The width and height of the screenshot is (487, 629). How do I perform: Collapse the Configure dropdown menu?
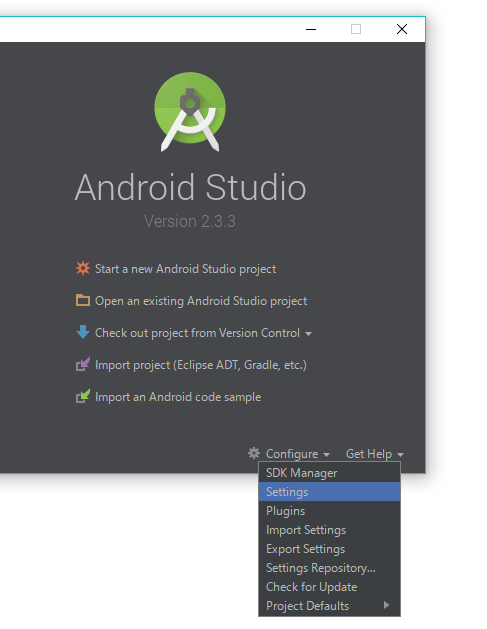coord(297,454)
